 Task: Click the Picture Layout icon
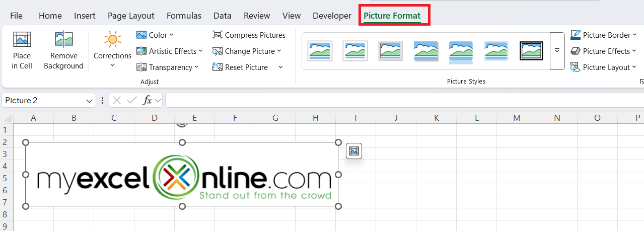pyautogui.click(x=576, y=67)
